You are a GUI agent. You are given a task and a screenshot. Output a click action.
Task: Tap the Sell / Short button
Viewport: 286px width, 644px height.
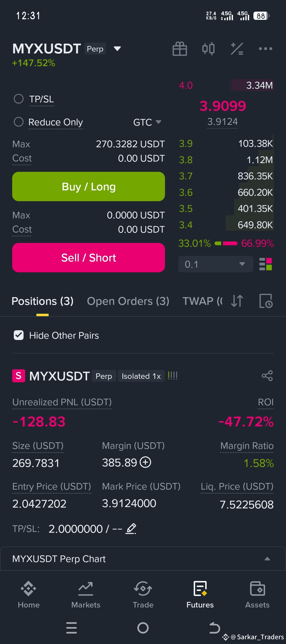[x=88, y=258]
